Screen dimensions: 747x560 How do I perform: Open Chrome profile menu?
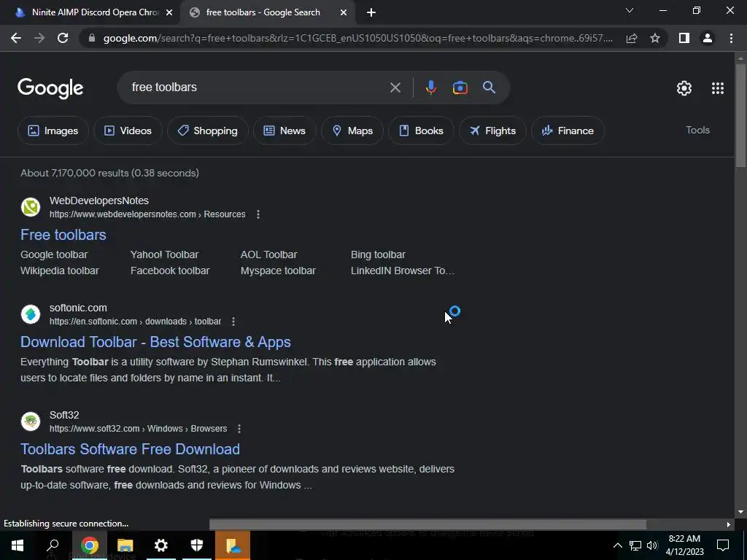[x=708, y=38]
